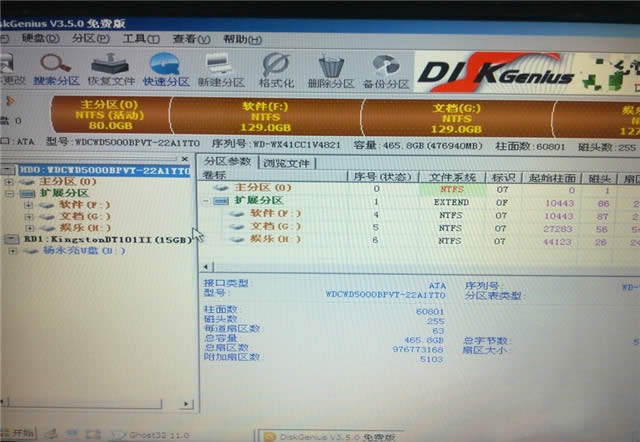Select the 主分区(0) 80.0GB disk map block
The image size is (640, 442).
pos(108,116)
